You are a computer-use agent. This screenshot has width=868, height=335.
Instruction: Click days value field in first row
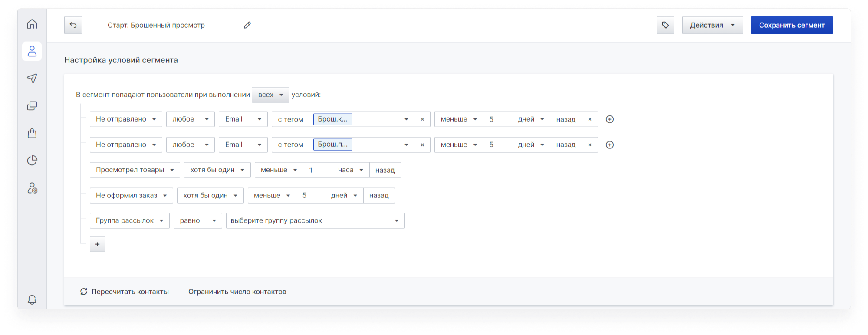pos(497,119)
